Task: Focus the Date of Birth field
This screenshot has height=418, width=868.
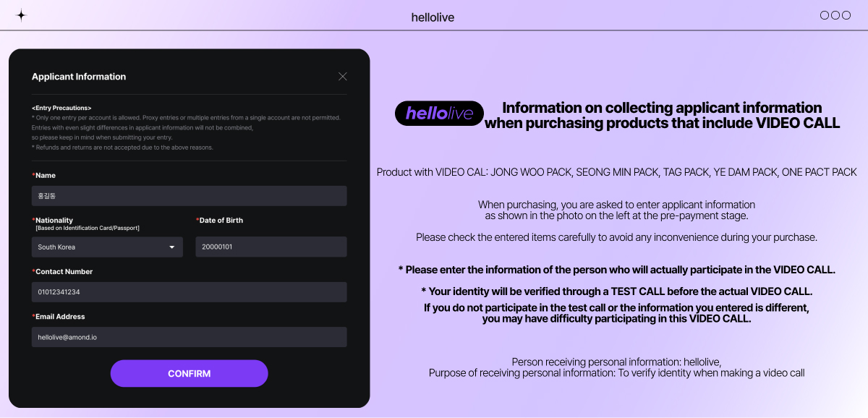Action: [x=271, y=247]
